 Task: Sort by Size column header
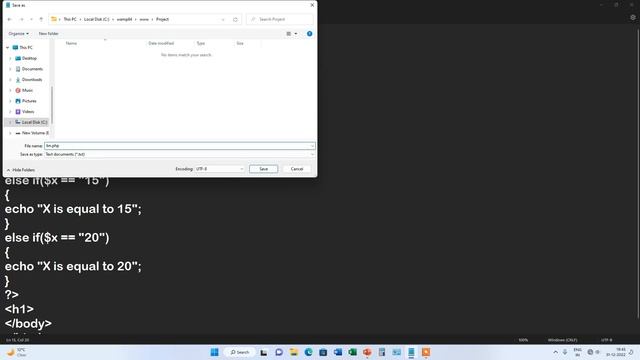[x=240, y=43]
